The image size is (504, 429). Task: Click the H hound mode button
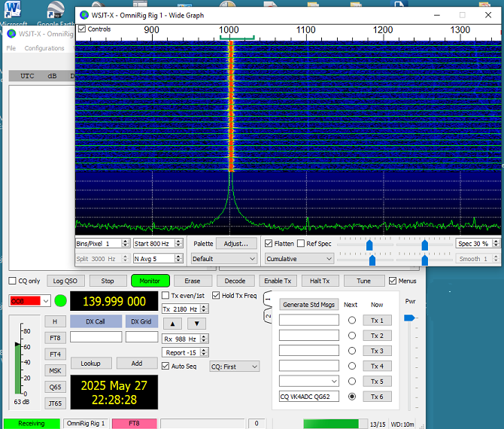55,321
